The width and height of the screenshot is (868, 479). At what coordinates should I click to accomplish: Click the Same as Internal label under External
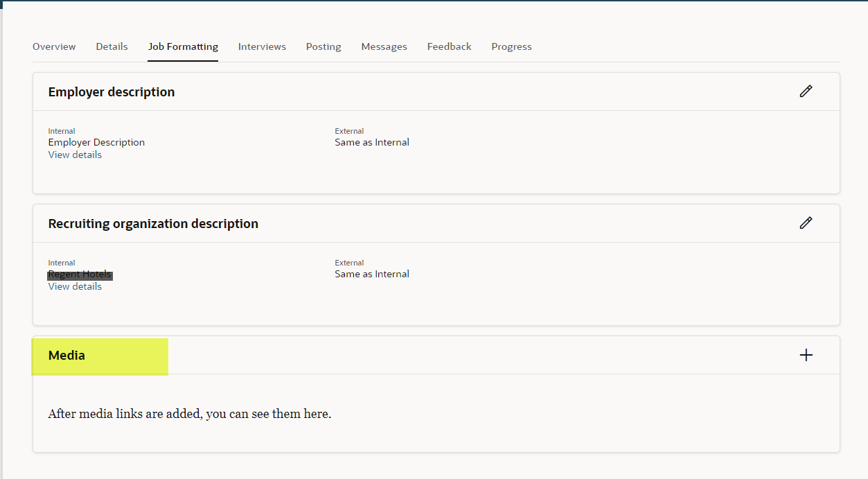tap(371, 141)
